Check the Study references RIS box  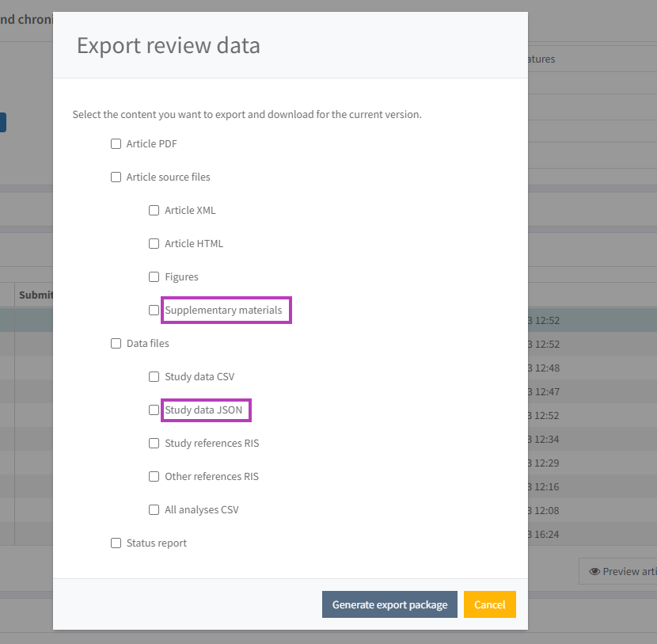154,444
